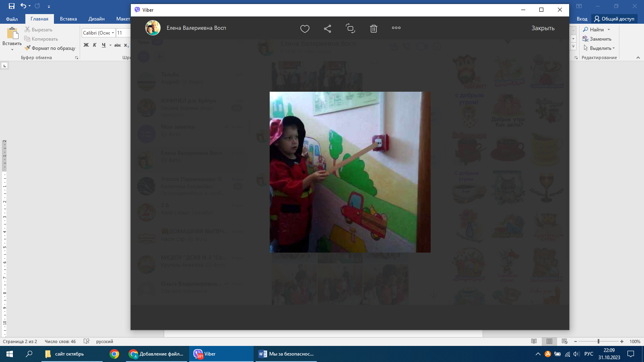This screenshot has height=362, width=644.
Task: Switch to Web Layout view icon
Action: click(565, 341)
